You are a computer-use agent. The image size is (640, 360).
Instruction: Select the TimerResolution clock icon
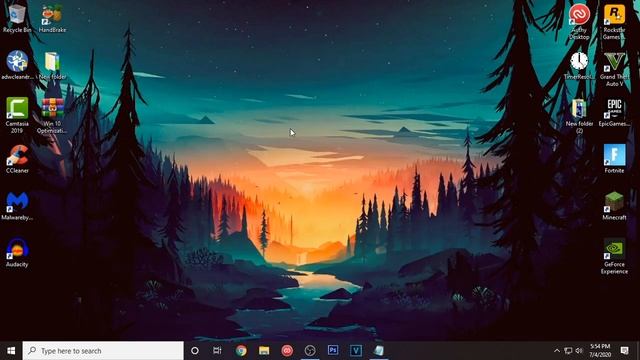[579, 65]
